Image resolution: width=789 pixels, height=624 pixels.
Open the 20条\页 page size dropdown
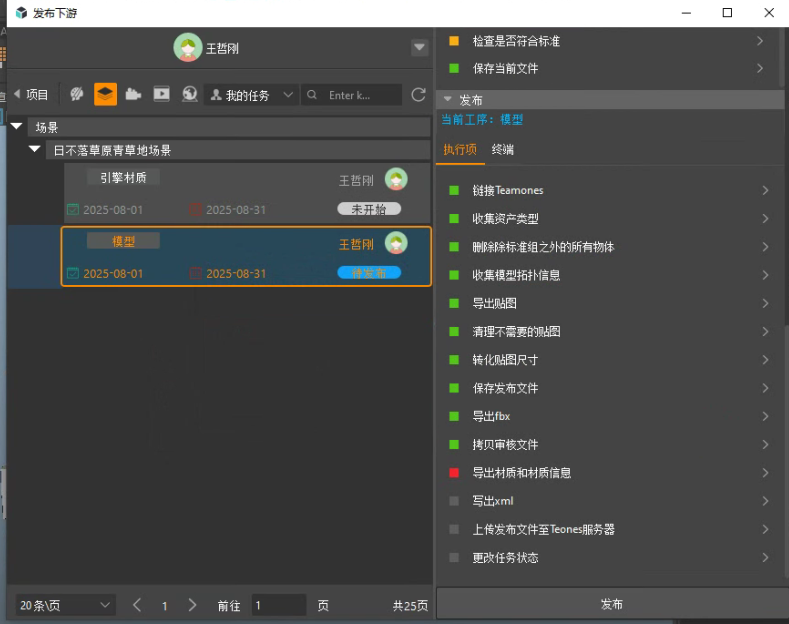66,605
